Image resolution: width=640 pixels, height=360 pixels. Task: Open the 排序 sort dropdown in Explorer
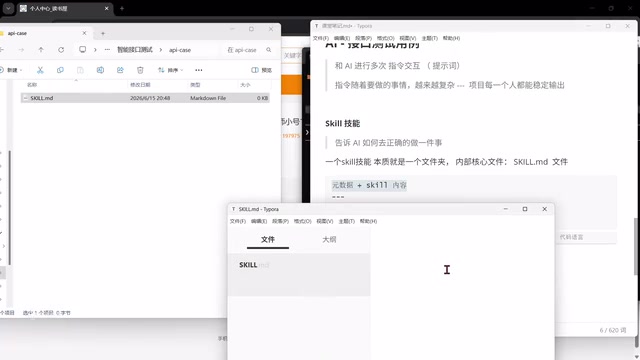[x=170, y=70]
